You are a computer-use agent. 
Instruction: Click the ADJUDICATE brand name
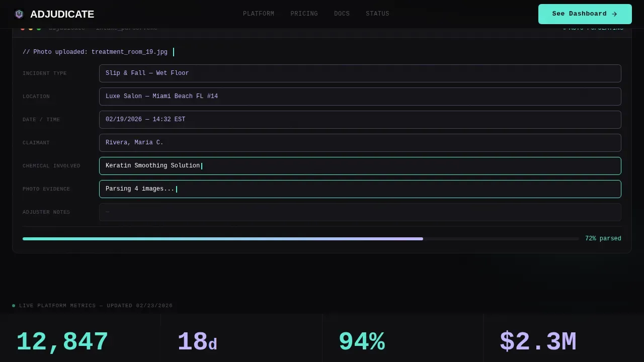(62, 14)
